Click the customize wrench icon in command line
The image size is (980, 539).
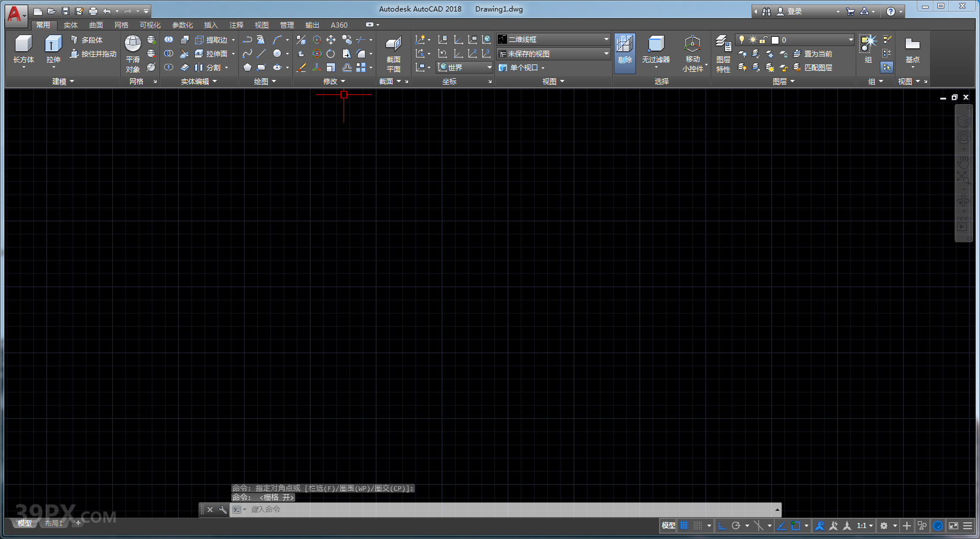pyautogui.click(x=223, y=510)
